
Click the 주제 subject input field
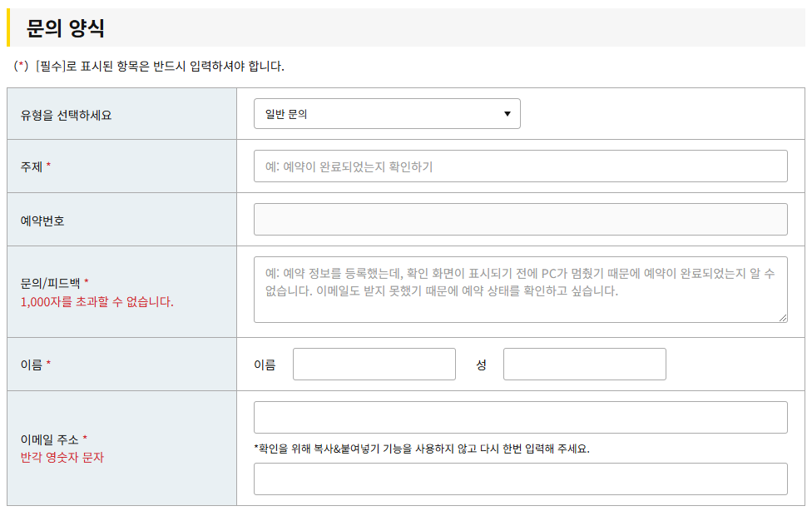[x=521, y=166]
